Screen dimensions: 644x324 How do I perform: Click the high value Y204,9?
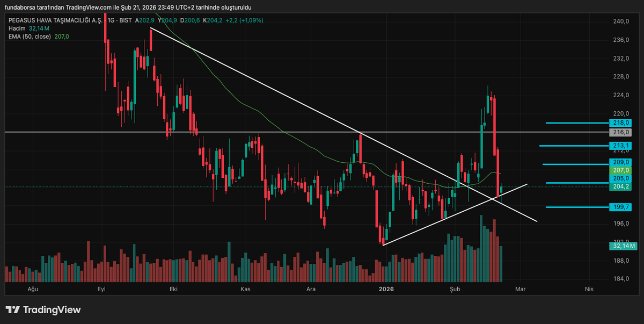pos(167,20)
